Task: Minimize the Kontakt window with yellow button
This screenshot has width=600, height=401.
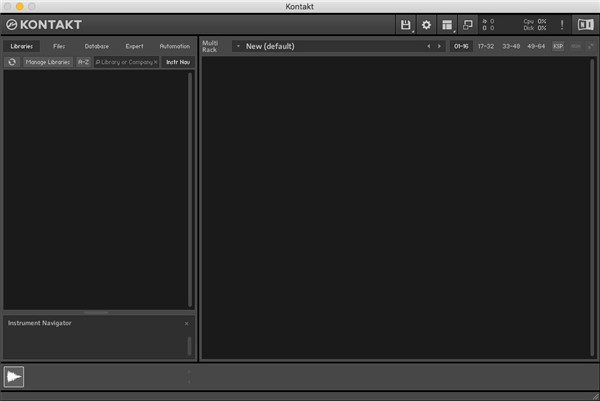Action: [x=20, y=7]
